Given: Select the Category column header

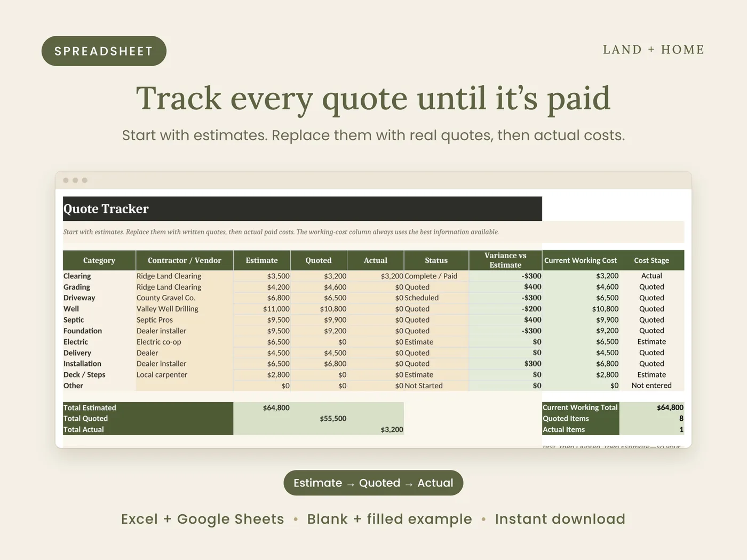Looking at the screenshot, I should coord(99,260).
